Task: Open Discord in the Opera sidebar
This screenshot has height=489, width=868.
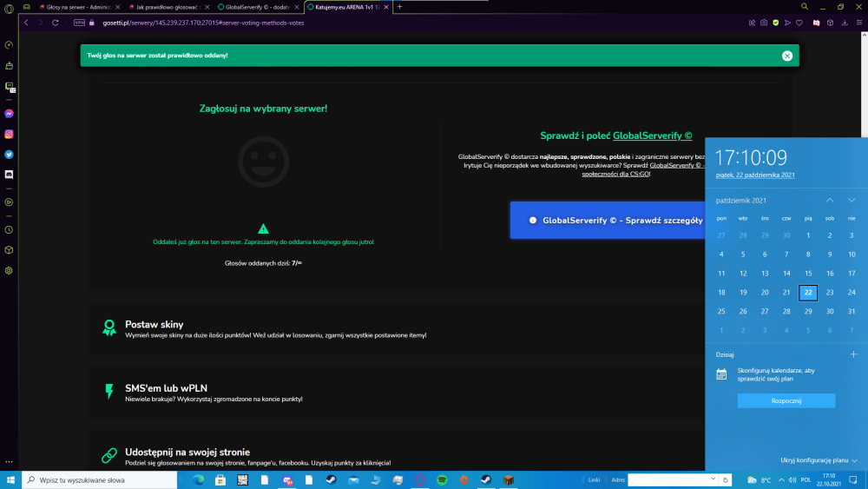Action: coord(9,175)
